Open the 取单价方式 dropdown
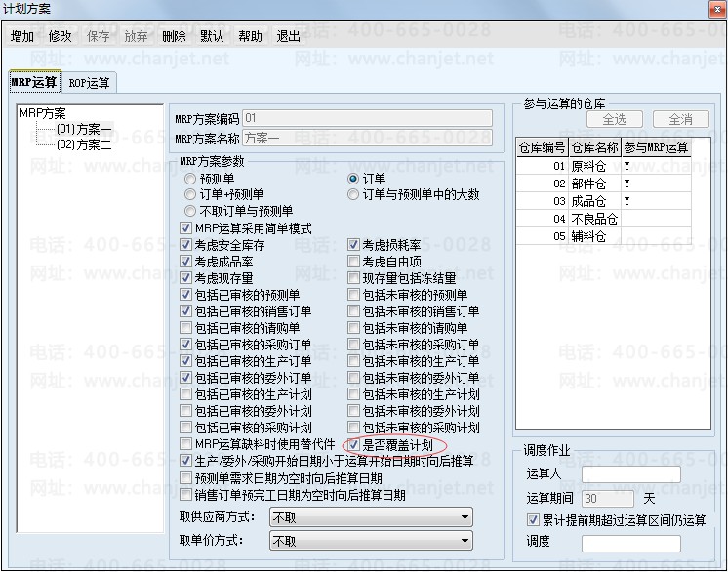Screen dimensions: 728x572 click(371, 541)
